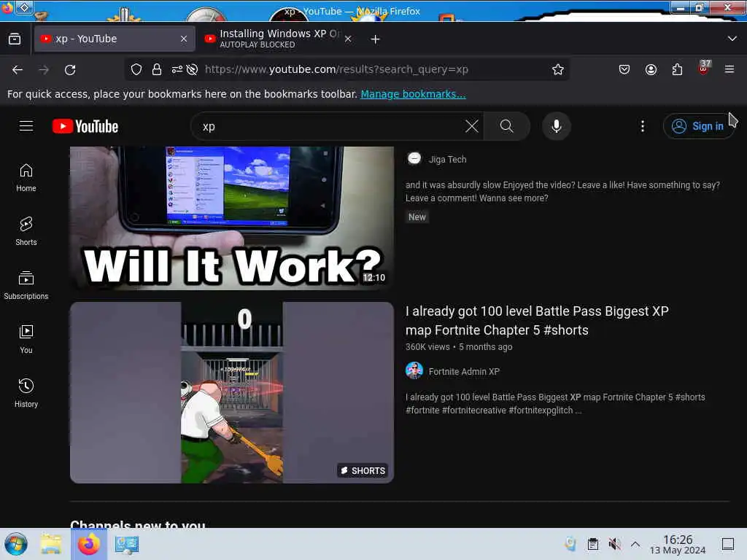The image size is (747, 560).
Task: Switch to the 'xp - YouTube' tab
Action: pyautogui.click(x=115, y=39)
